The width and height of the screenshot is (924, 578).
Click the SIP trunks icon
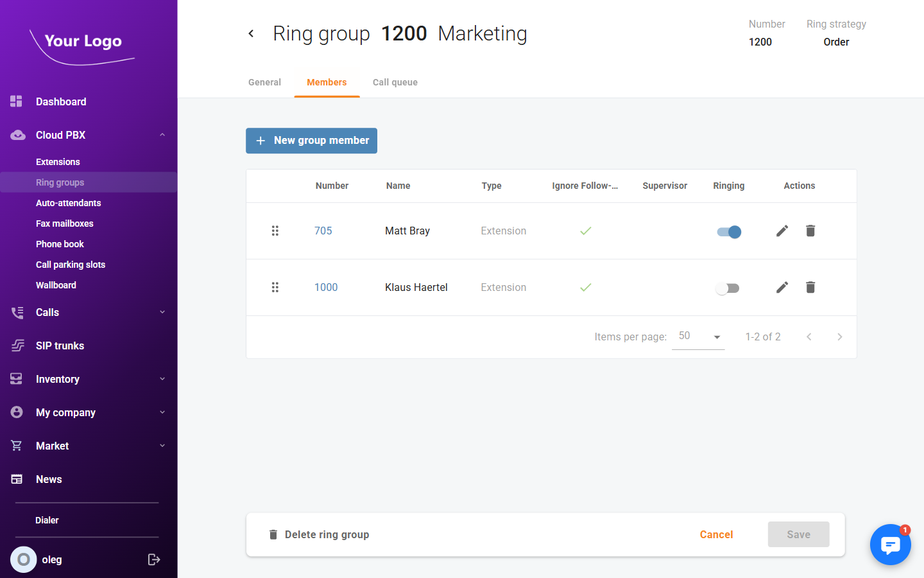click(x=17, y=346)
